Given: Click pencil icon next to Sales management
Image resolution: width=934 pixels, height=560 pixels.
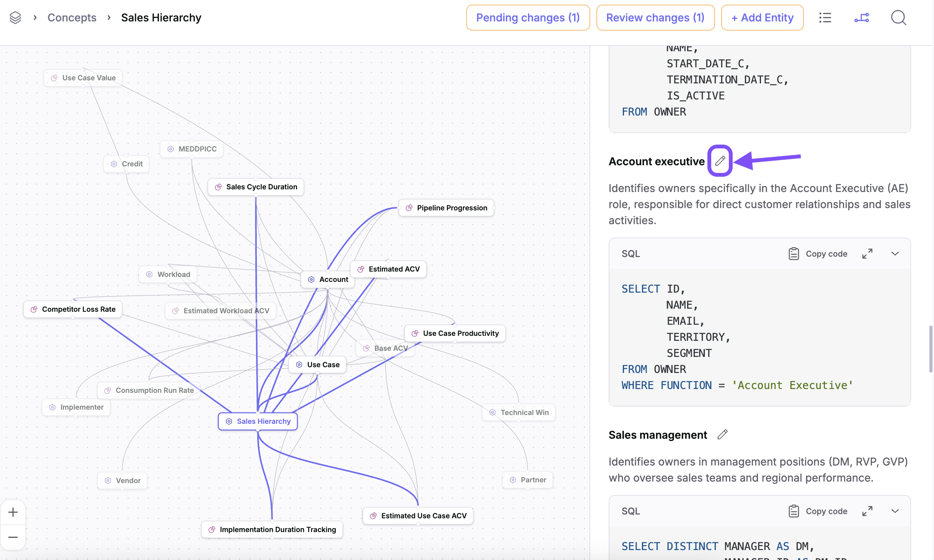Looking at the screenshot, I should [x=722, y=435].
